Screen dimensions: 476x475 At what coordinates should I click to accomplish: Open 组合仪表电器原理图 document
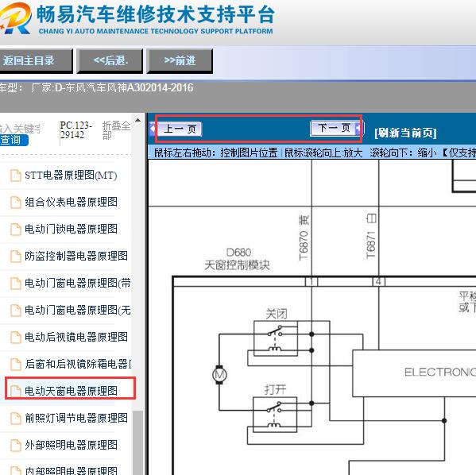[71, 202]
